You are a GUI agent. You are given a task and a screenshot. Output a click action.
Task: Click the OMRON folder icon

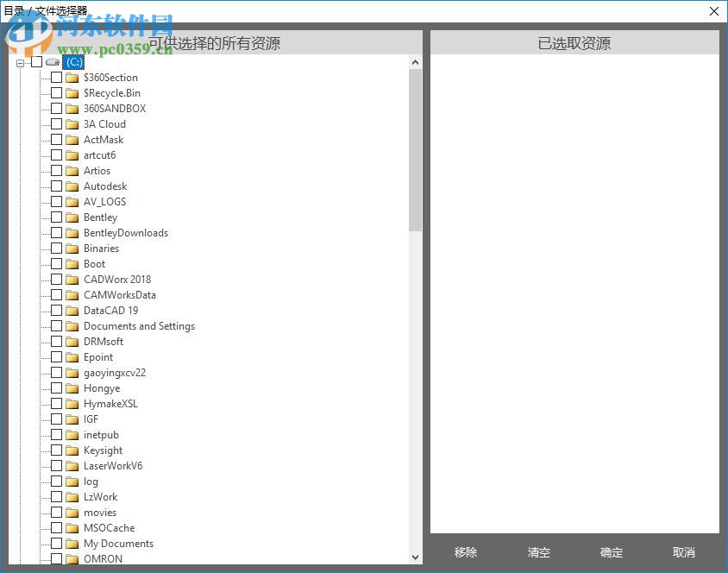(x=72, y=558)
